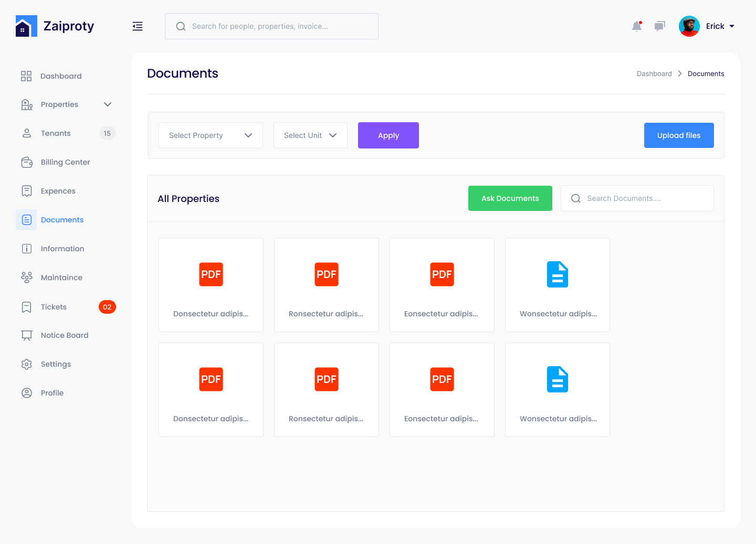Open Settings label in the sidebar
This screenshot has width=756, height=544.
pyautogui.click(x=56, y=364)
